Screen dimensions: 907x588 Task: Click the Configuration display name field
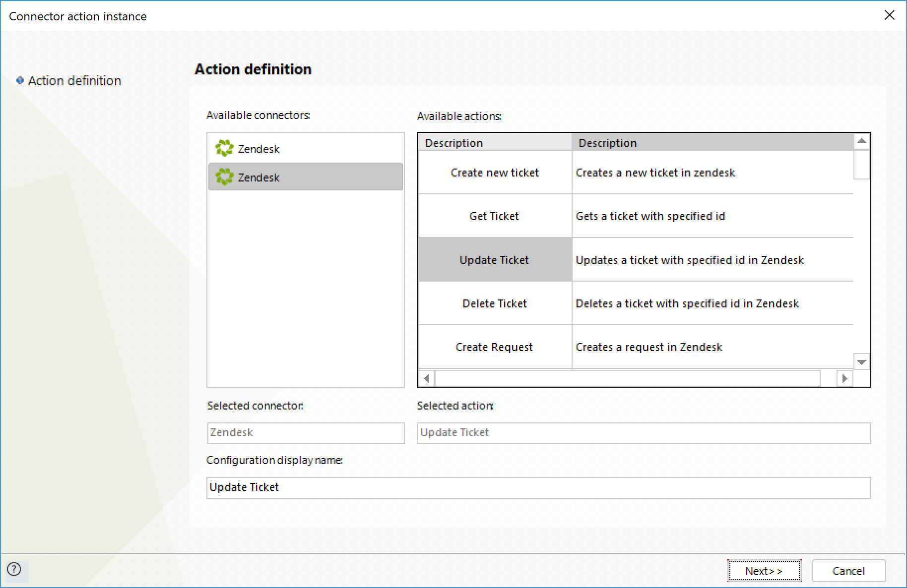tap(538, 487)
